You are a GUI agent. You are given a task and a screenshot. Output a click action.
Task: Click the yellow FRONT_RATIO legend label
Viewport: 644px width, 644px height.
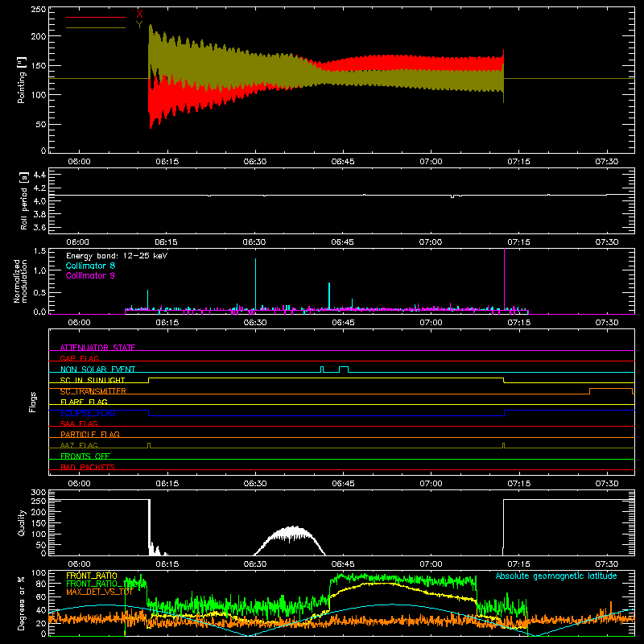92,576
